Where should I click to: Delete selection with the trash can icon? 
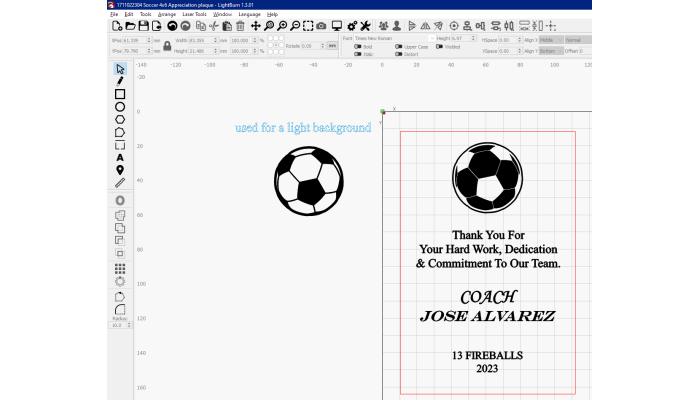click(x=240, y=26)
